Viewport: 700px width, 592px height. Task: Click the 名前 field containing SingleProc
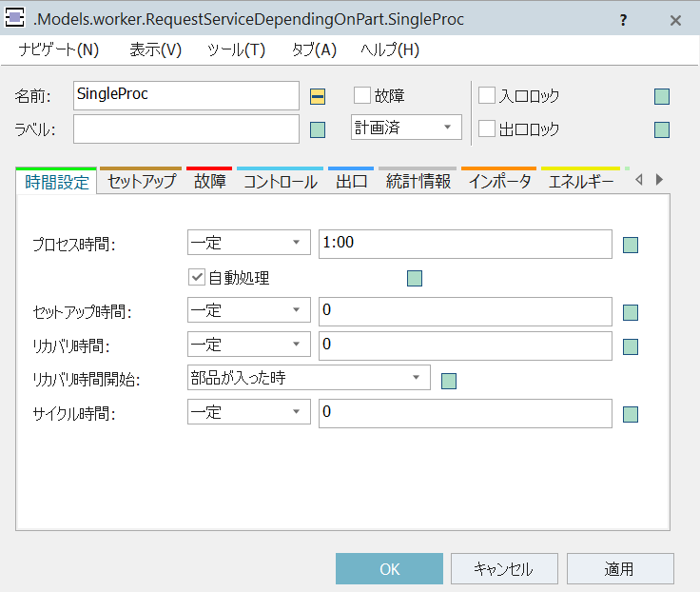coord(186,95)
